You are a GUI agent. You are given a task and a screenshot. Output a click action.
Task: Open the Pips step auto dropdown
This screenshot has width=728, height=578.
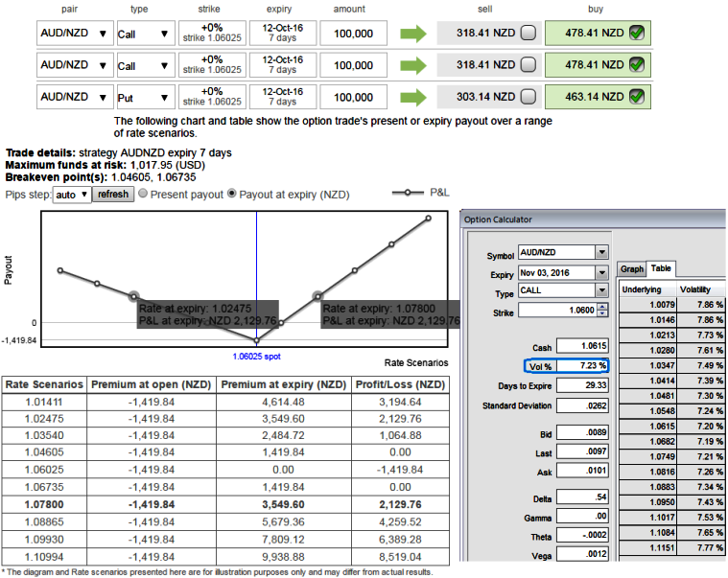point(72,194)
